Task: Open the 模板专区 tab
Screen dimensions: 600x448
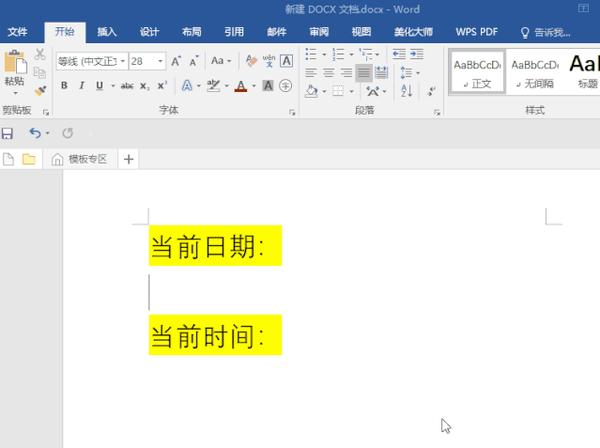Action: pos(80,159)
